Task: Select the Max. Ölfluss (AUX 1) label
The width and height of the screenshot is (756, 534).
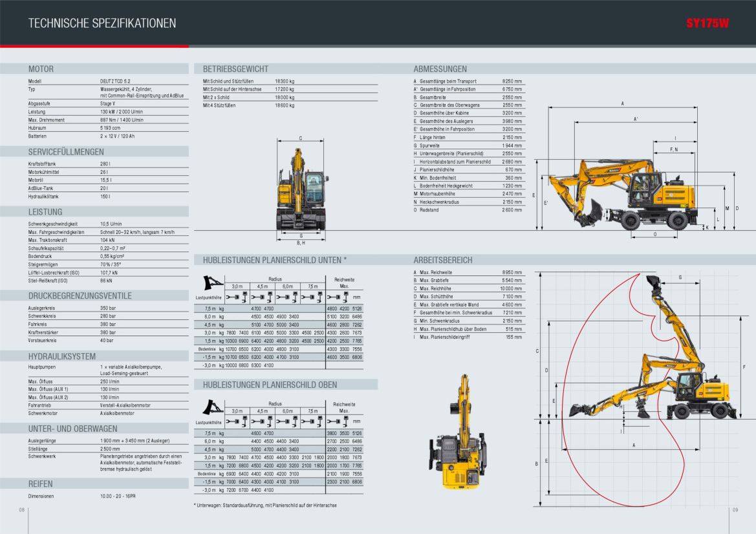Action: click(49, 389)
